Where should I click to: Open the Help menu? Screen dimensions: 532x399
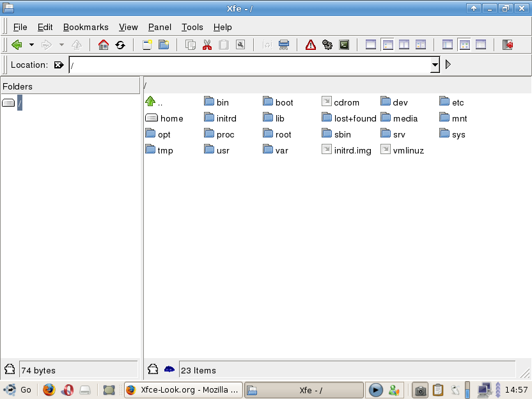(x=223, y=27)
